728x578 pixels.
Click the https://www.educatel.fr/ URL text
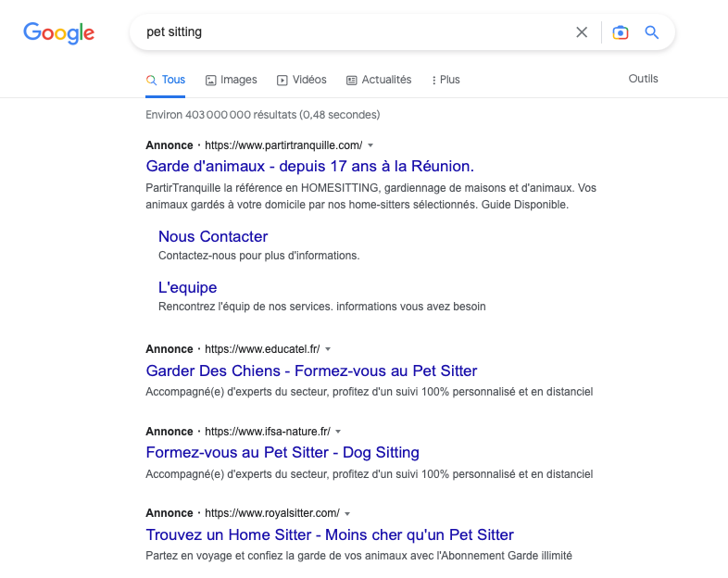(x=262, y=349)
